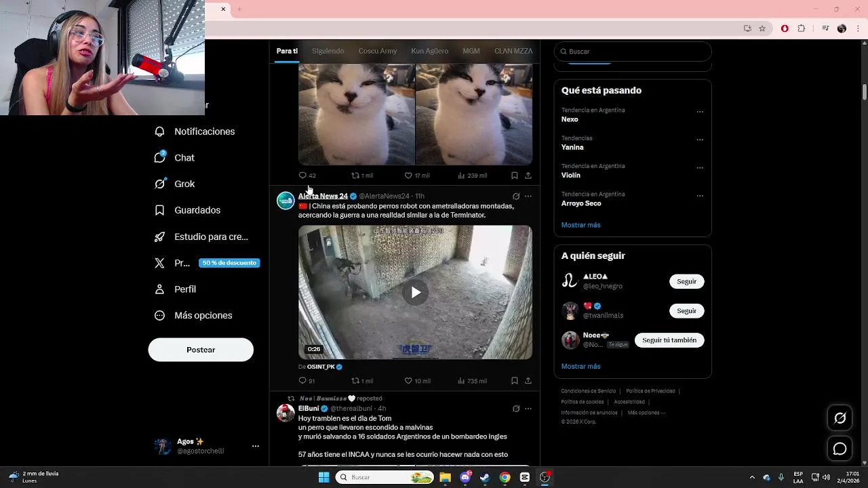Share the Alerta News 24 post
This screenshot has height=488, width=868.
[528, 381]
